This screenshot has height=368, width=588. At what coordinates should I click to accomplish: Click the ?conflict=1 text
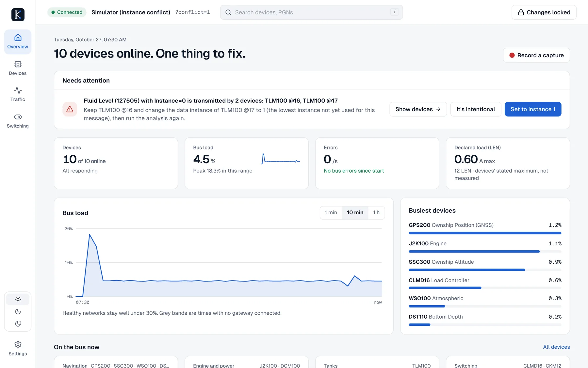192,12
